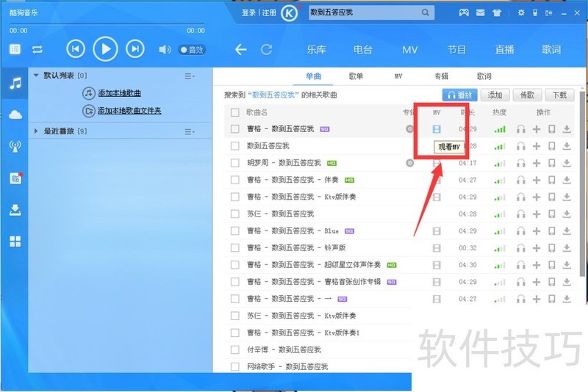Switch to 专辑 results tab
Screen dimensions: 588x392
[442, 76]
